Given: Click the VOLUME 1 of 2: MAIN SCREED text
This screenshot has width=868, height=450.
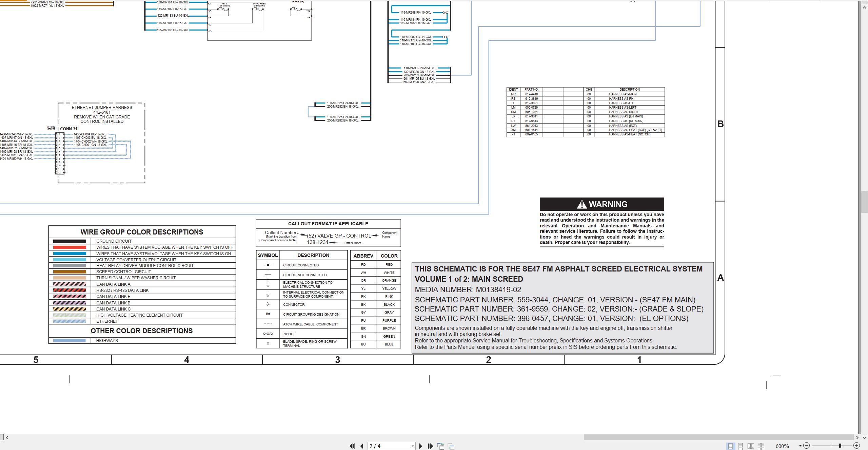Looking at the screenshot, I should (469, 279).
